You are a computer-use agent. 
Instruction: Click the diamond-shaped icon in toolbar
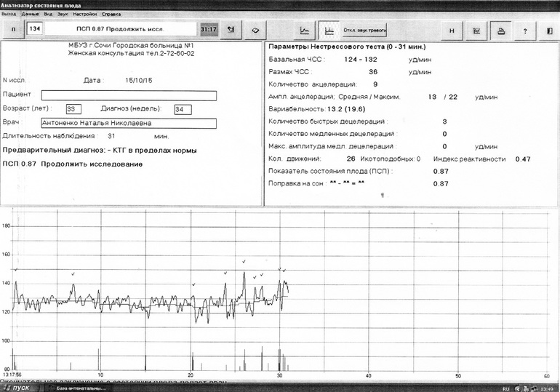click(255, 30)
